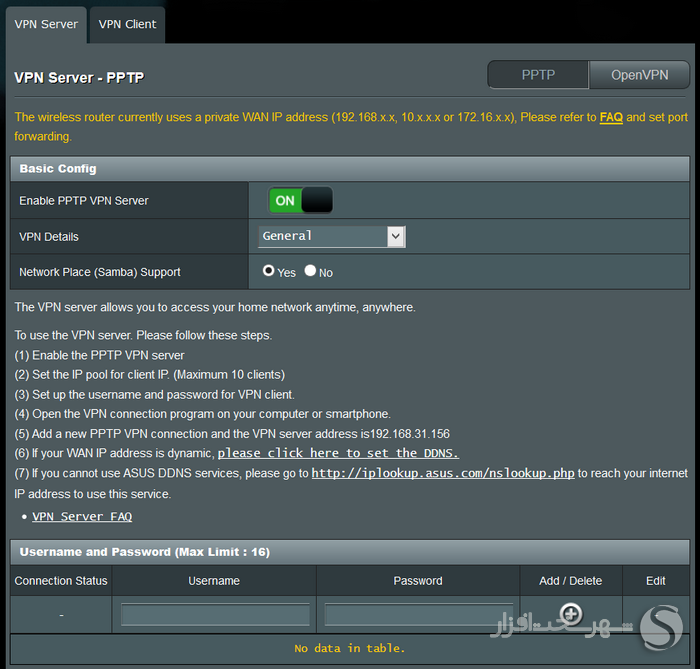Click the Basic Config section header
The width and height of the screenshot is (700, 669).
pos(350,169)
